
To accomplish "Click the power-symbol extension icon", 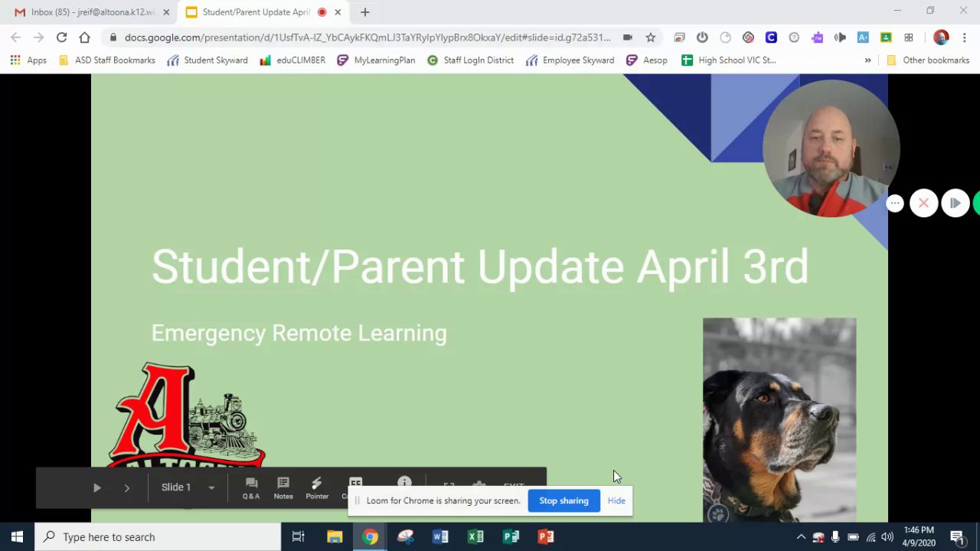I will 702,37.
